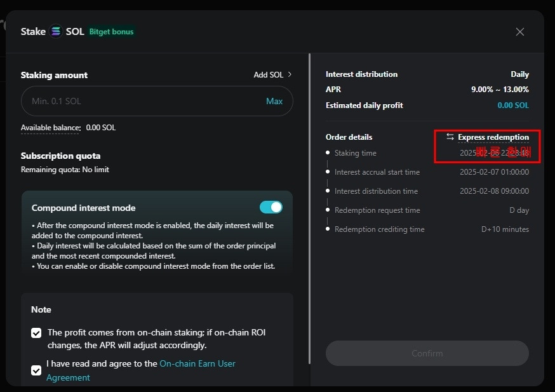The height and width of the screenshot is (392, 555).
Task: Click the Estimated daily profit value
Action: click(x=513, y=105)
